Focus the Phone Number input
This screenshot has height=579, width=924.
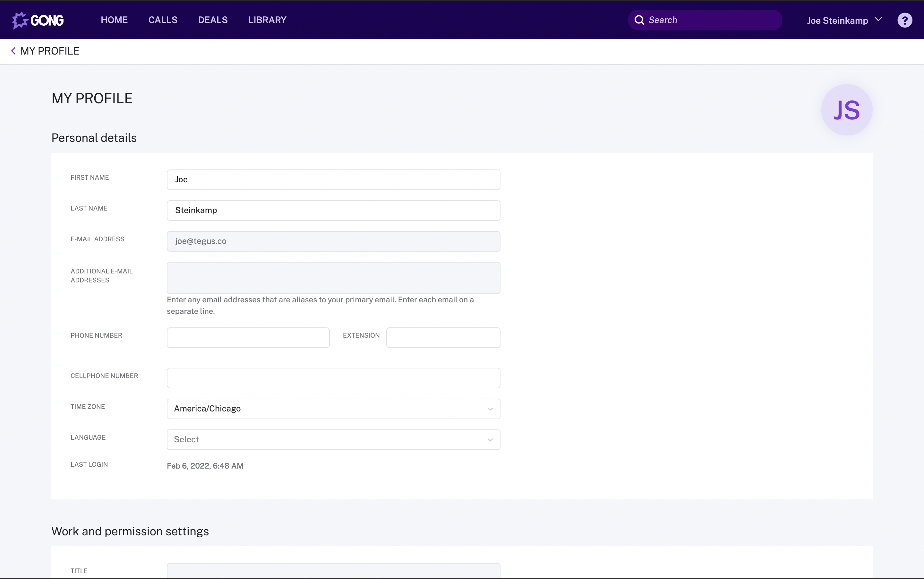coord(248,337)
